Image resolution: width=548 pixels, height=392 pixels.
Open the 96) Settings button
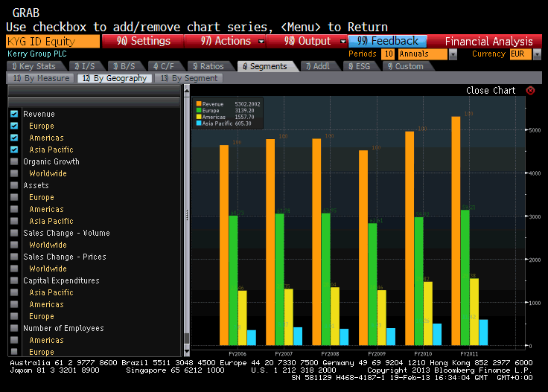[143, 41]
